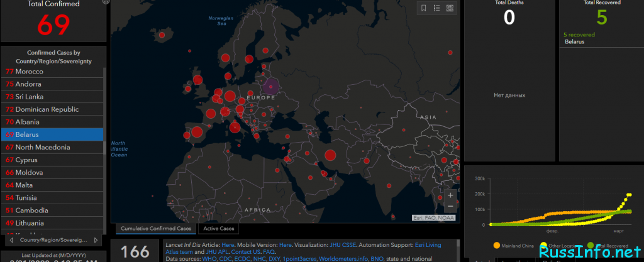
Task: Open the WHO data source link
Action: pyautogui.click(x=209, y=259)
